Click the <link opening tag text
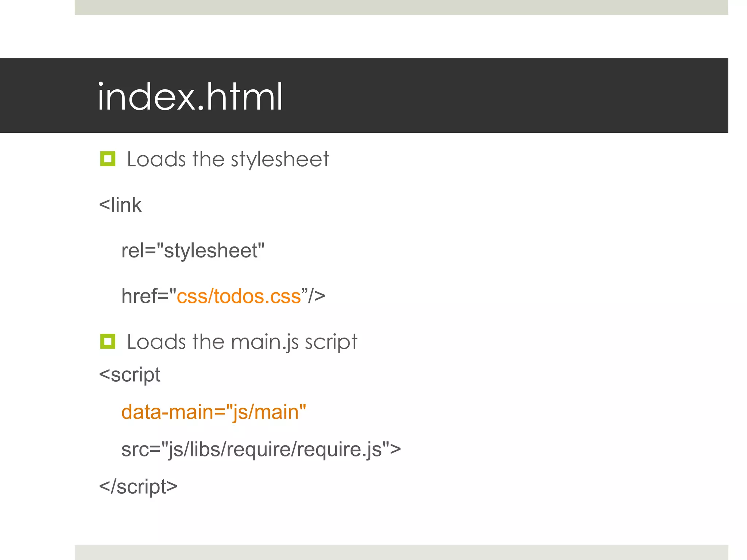The height and width of the screenshot is (560, 747). point(120,205)
